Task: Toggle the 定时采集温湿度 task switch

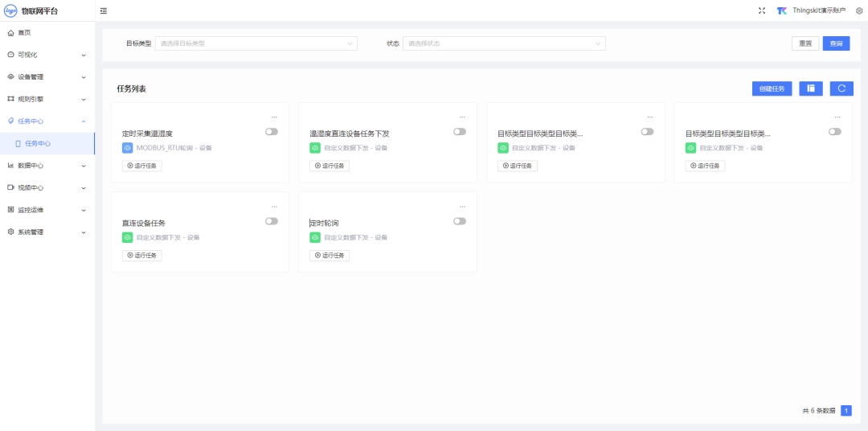Action: 272,132
